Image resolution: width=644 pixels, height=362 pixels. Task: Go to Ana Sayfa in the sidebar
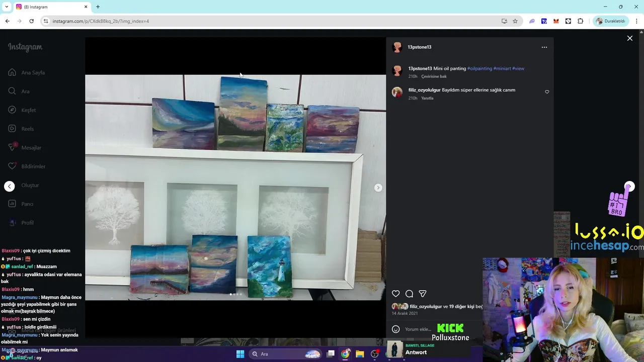coord(28,72)
